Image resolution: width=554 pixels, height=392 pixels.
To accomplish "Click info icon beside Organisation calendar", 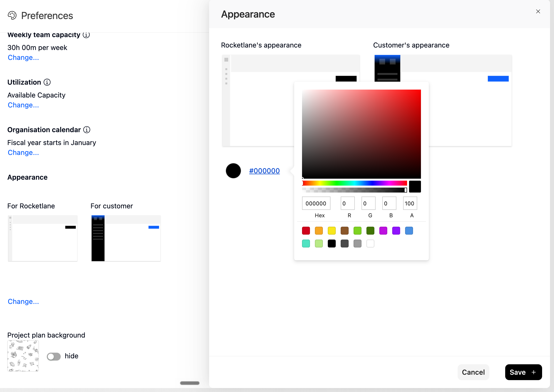I will (x=87, y=130).
